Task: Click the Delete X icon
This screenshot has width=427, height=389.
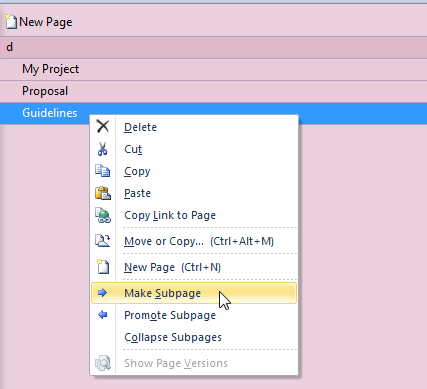Action: 103,126
